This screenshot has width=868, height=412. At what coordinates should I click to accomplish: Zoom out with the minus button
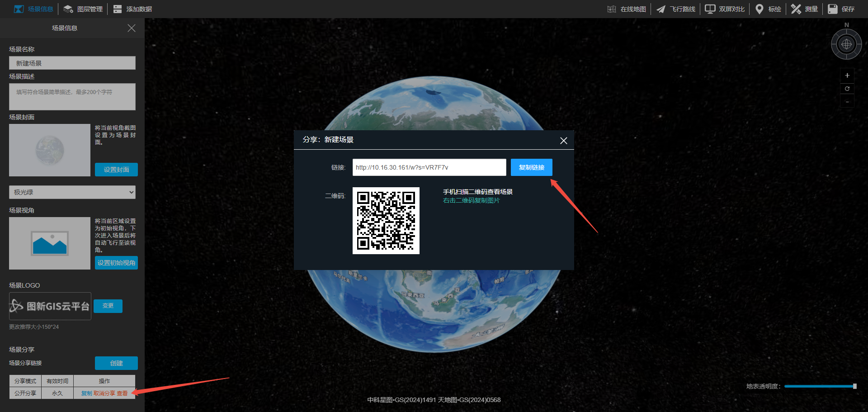pyautogui.click(x=847, y=102)
